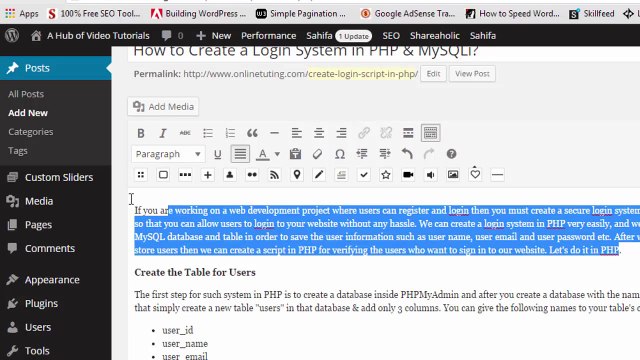
Task: Decrease the indent
Action: [x=362, y=154]
